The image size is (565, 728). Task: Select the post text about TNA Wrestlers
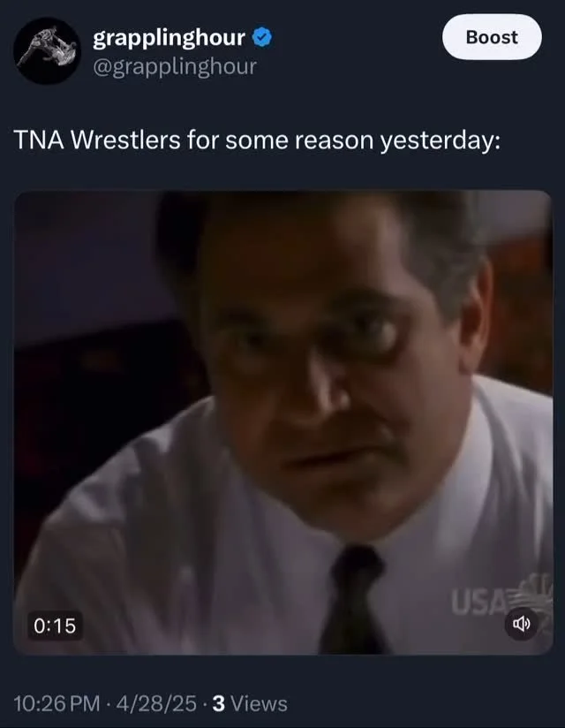257,140
